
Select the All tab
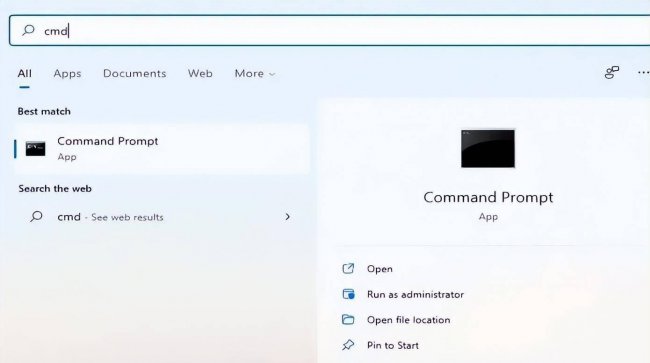[24, 73]
